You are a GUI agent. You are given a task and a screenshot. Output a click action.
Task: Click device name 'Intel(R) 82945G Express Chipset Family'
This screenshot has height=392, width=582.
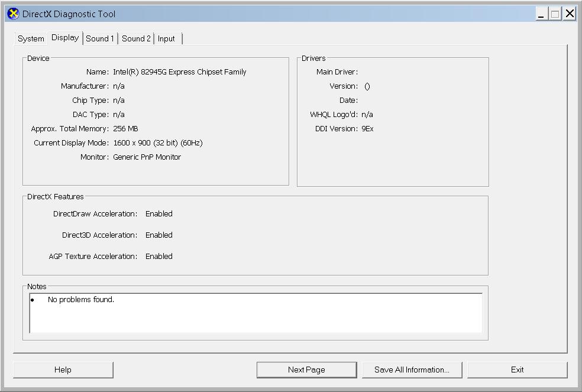tap(180, 72)
